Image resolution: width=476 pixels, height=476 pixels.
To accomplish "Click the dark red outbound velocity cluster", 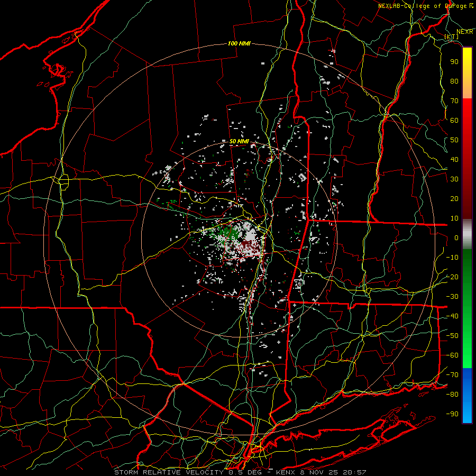I will [x=249, y=246].
